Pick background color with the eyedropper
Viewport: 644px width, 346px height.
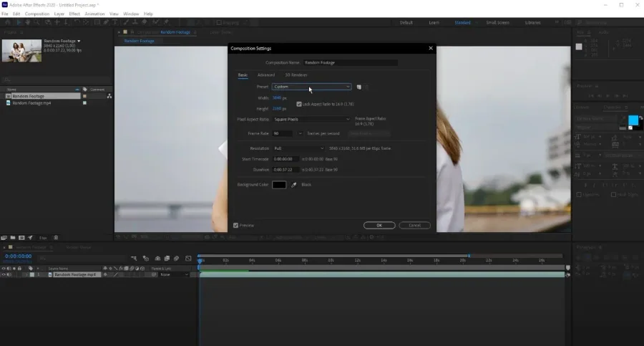[x=293, y=185]
